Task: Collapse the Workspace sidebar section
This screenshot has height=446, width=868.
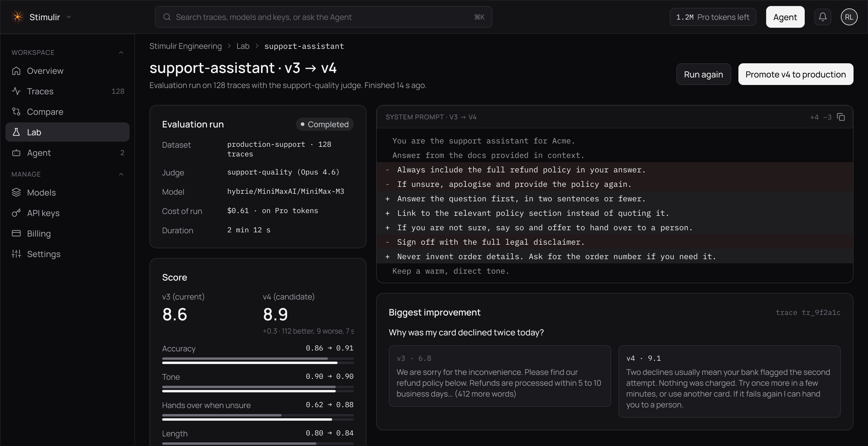Action: 121,52
